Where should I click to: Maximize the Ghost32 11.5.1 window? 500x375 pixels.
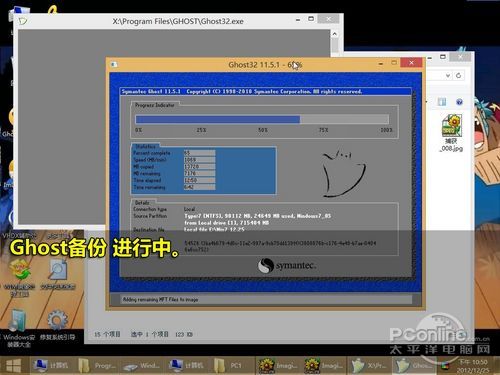(394, 63)
